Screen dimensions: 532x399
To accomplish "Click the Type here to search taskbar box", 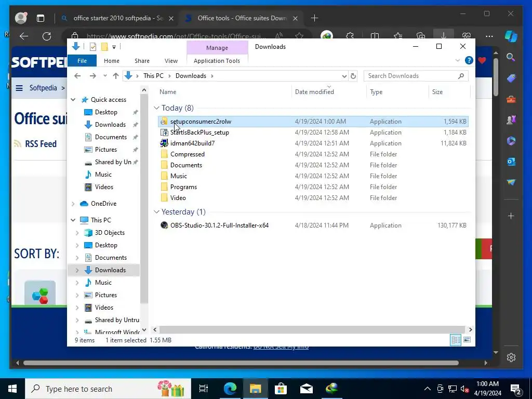I will pyautogui.click(x=108, y=389).
